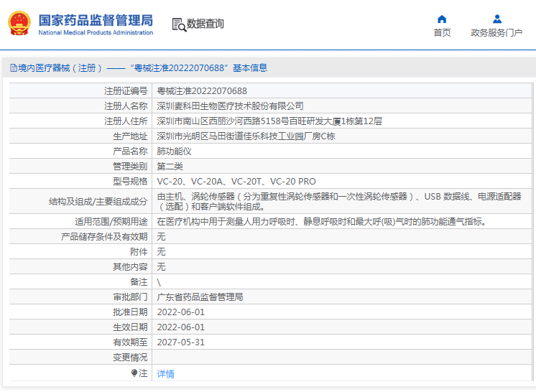Select 第二类 management category value
This screenshot has height=392, width=536.
170,167
